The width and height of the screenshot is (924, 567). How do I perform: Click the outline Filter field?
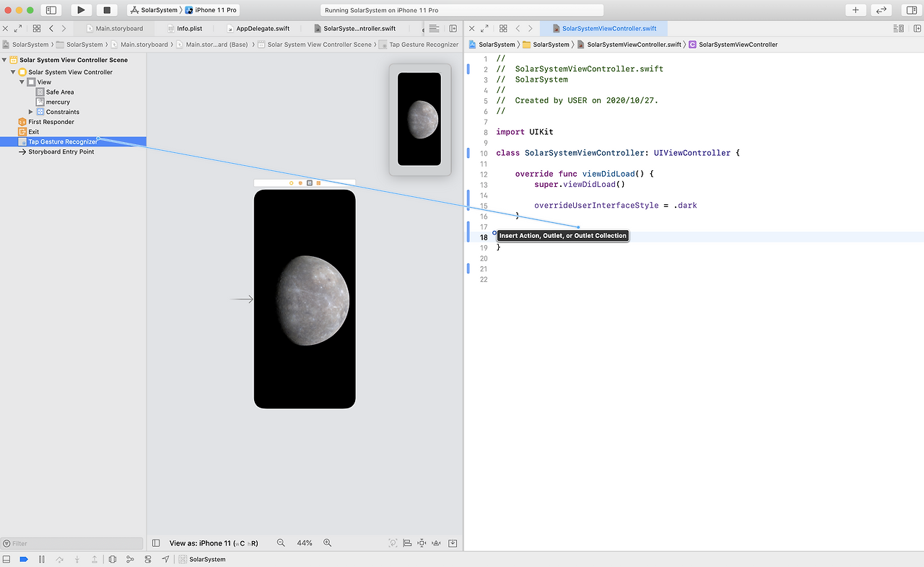(72, 543)
